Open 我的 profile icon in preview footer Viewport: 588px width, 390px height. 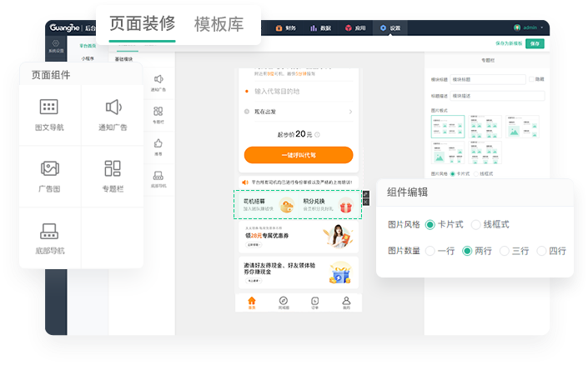point(346,302)
